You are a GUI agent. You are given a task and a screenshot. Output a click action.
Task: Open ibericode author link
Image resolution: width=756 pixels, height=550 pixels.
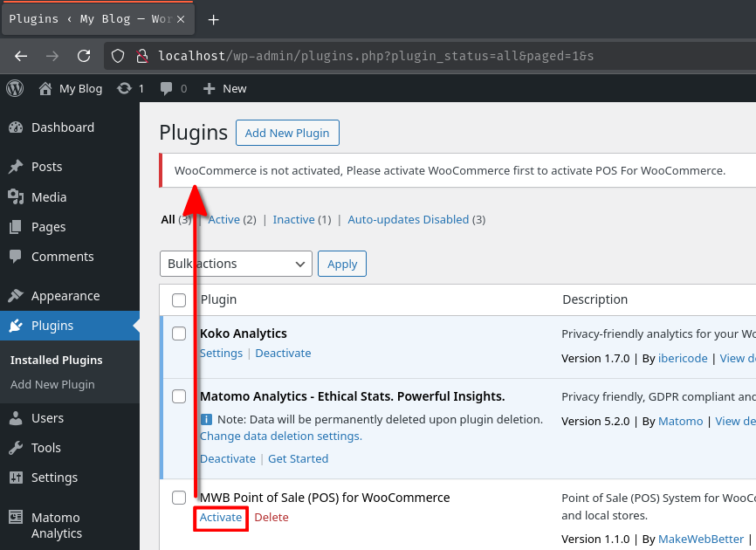[683, 358]
